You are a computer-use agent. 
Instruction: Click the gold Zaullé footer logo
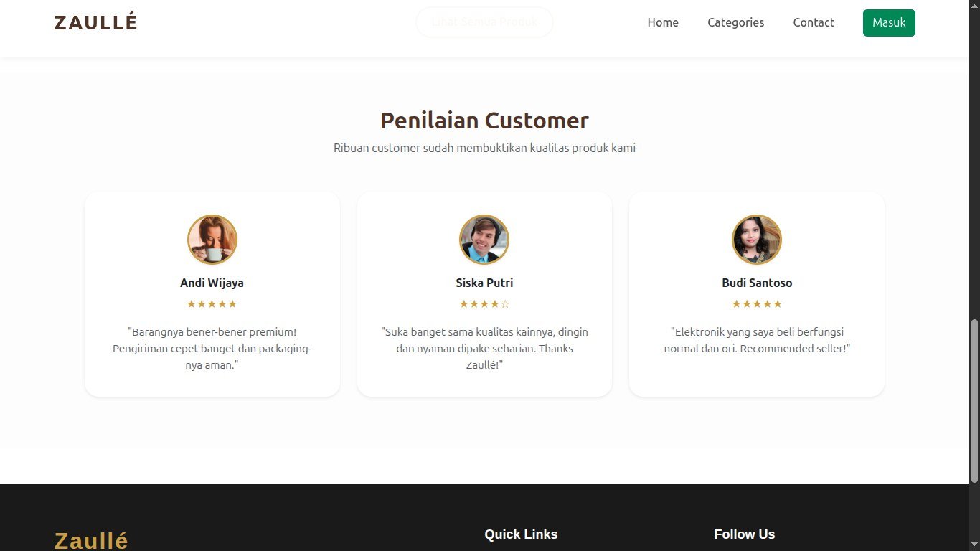[91, 540]
